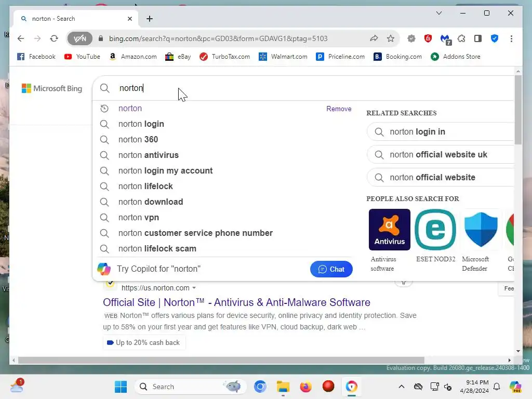
Task: Open the tab search chevron
Action: (x=438, y=13)
